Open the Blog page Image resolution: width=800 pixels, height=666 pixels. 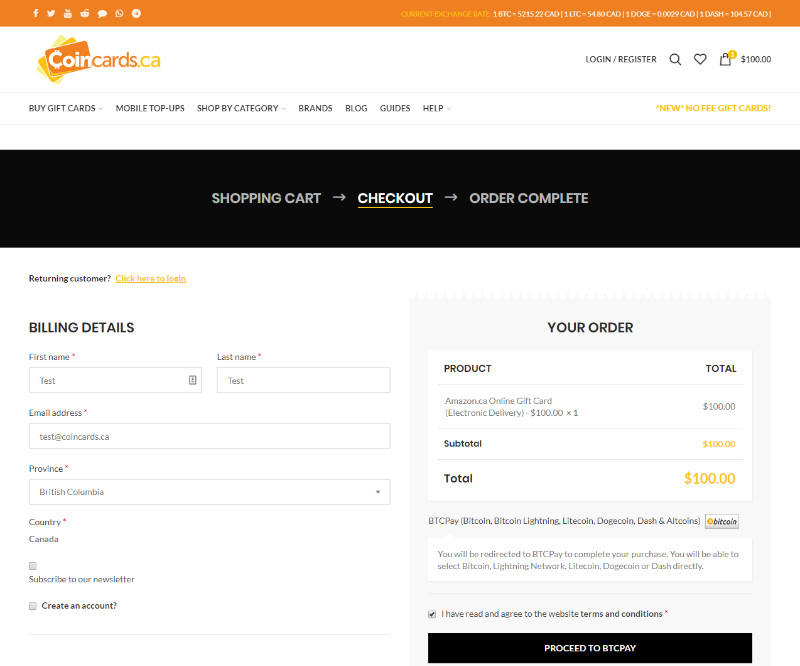click(x=356, y=108)
